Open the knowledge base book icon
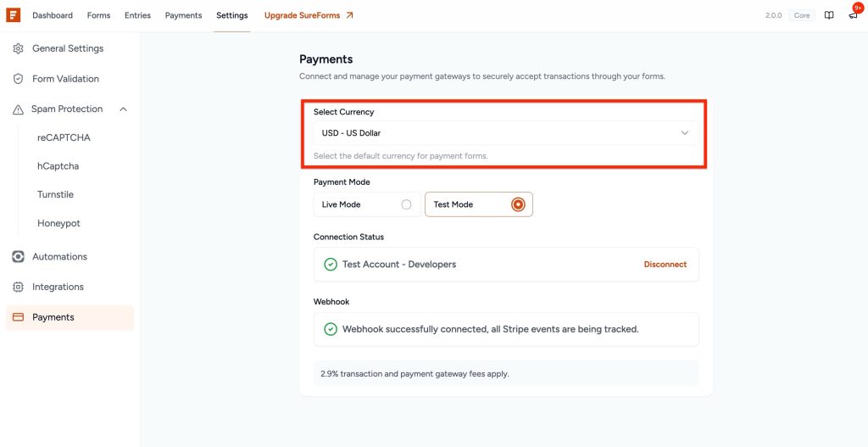The width and height of the screenshot is (868, 447). point(829,15)
